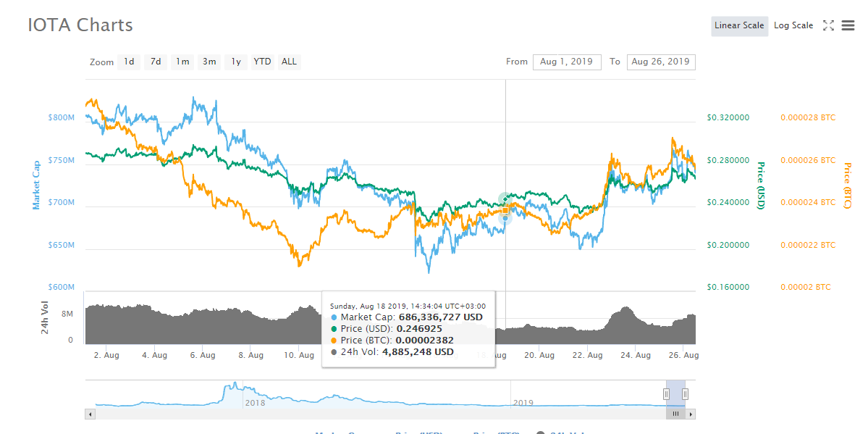
Task: Click the Market Cap axis title
Action: [x=36, y=185]
